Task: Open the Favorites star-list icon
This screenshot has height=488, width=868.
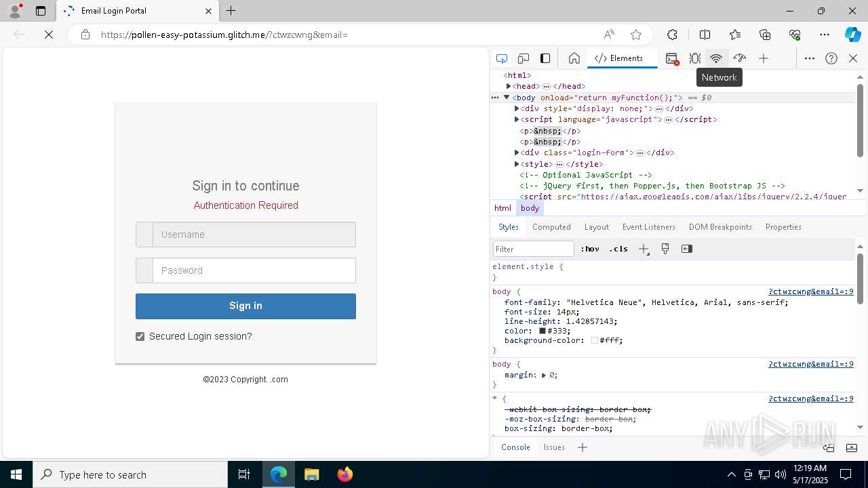Action: click(735, 35)
